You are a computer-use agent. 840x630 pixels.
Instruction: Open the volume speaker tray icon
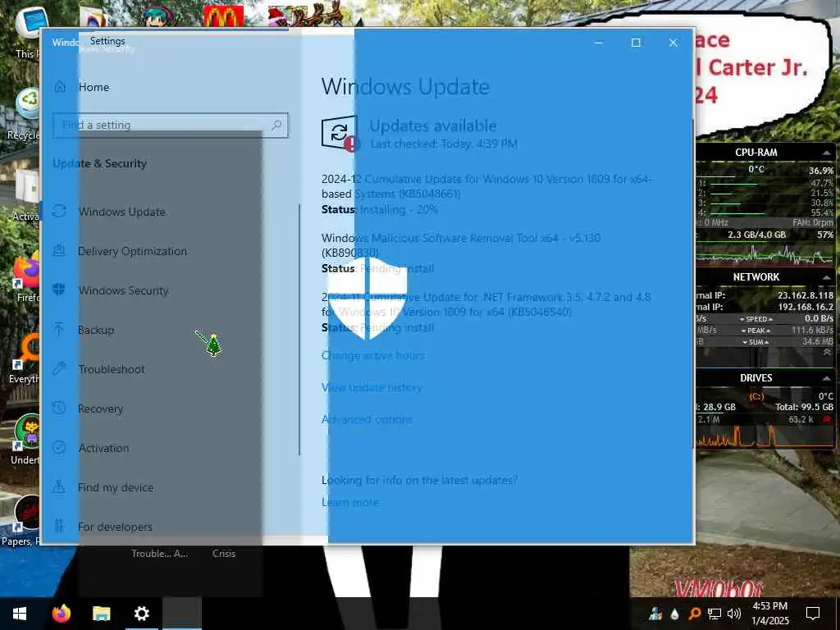(x=734, y=614)
